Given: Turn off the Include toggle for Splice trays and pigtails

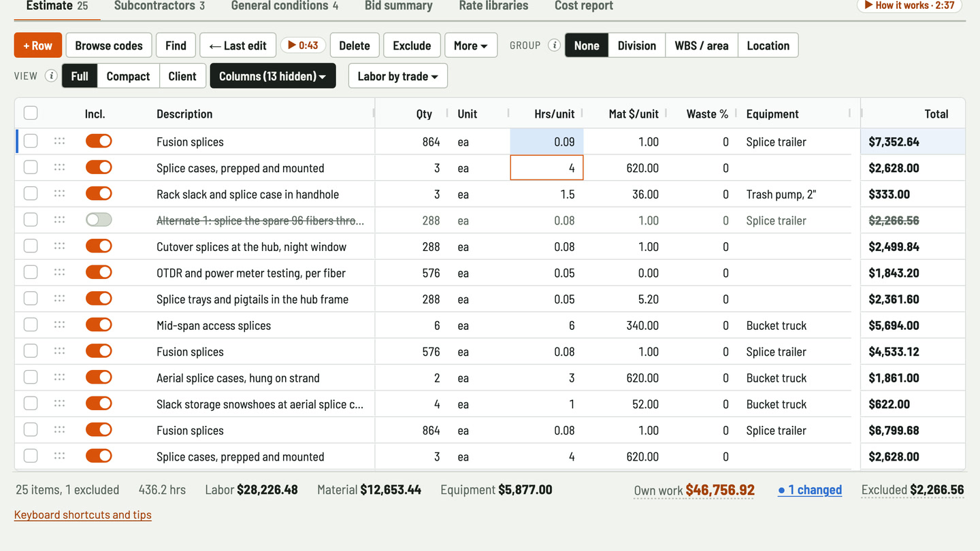Looking at the screenshot, I should (x=99, y=299).
